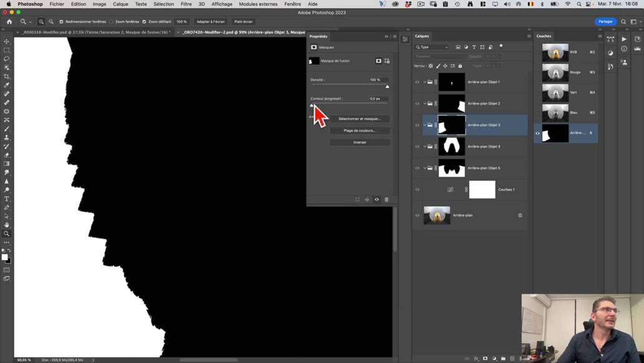The width and height of the screenshot is (644, 363).
Task: Select the Rouge channel thumbnail
Action: point(555,72)
